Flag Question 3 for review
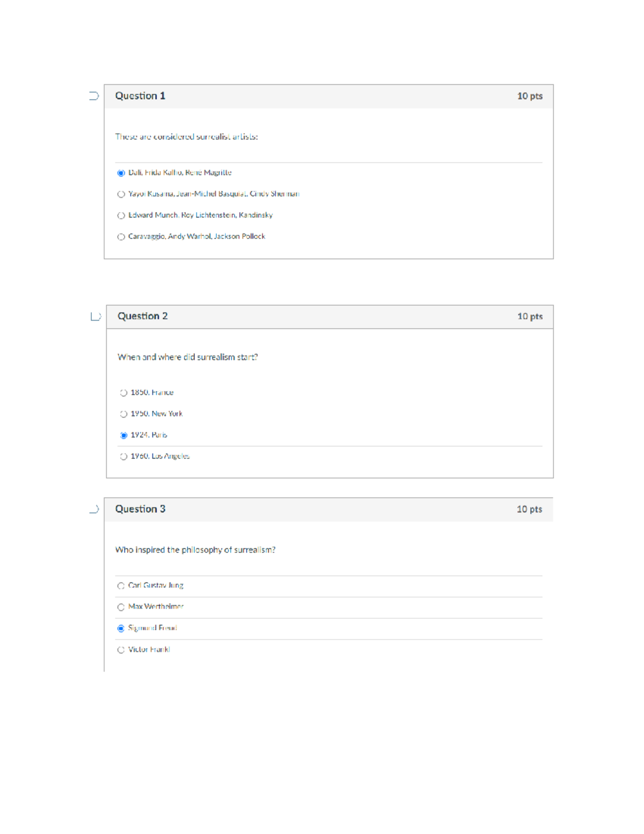Viewport: 644px width, 834px height. [x=94, y=509]
